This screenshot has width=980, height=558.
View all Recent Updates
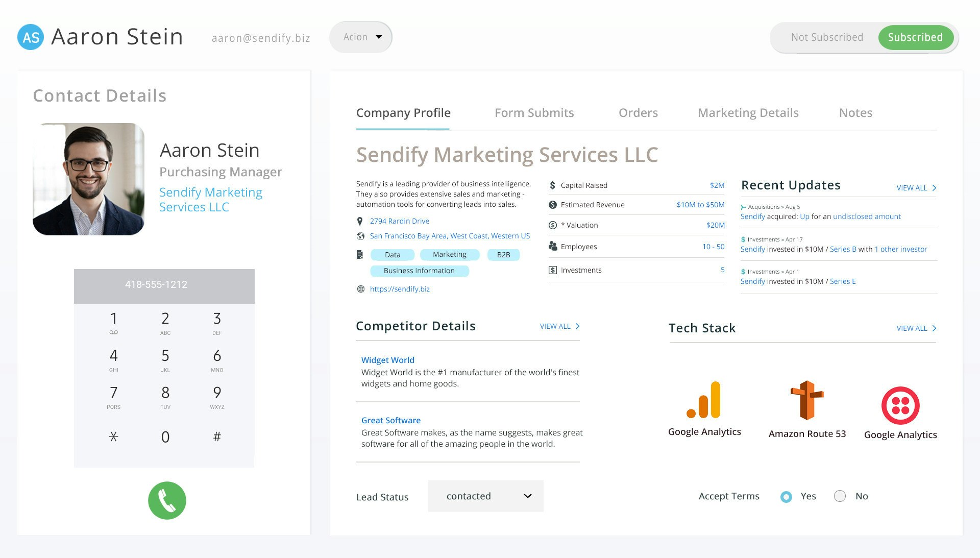coord(916,188)
